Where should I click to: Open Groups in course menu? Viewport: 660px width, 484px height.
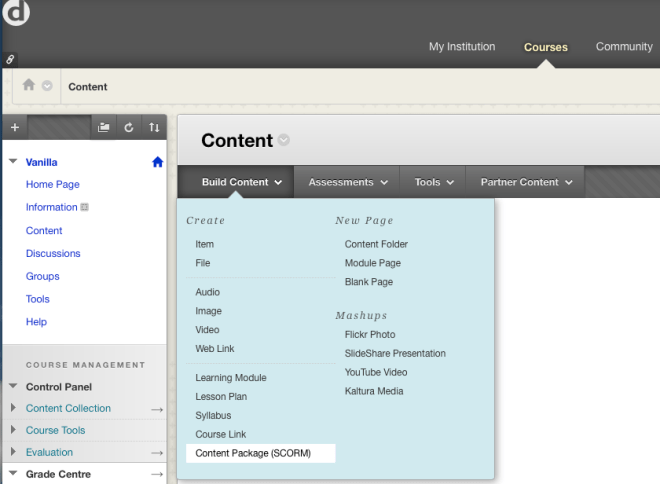43,276
